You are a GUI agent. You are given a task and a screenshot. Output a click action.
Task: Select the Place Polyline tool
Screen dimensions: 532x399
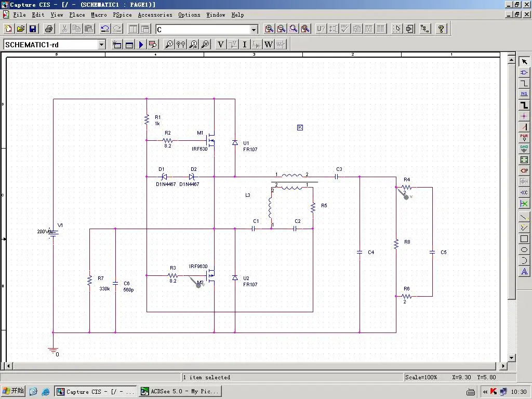pyautogui.click(x=524, y=228)
